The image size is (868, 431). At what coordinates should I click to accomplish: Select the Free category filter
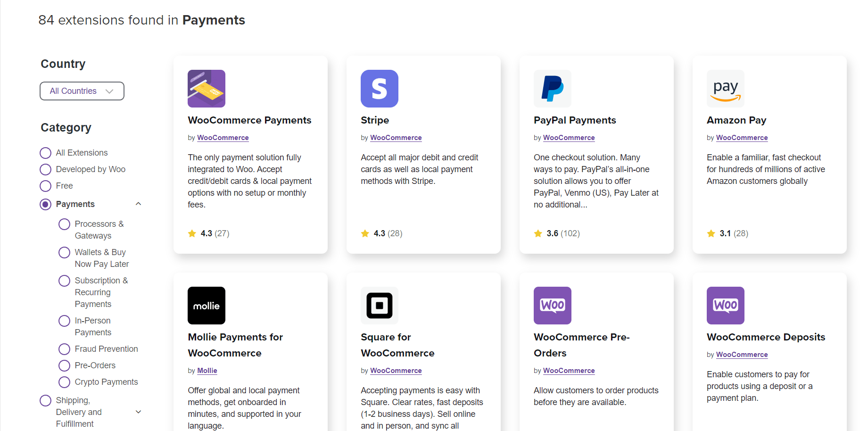coord(45,186)
